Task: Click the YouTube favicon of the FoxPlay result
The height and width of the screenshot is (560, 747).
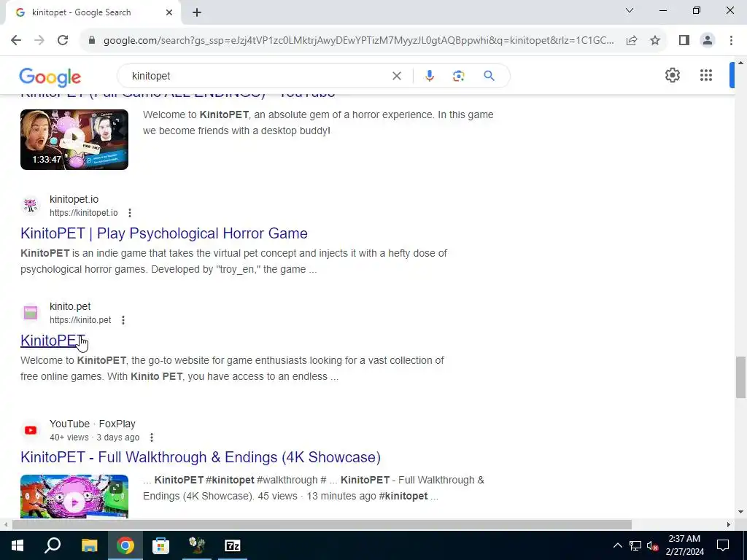Action: 31,430
